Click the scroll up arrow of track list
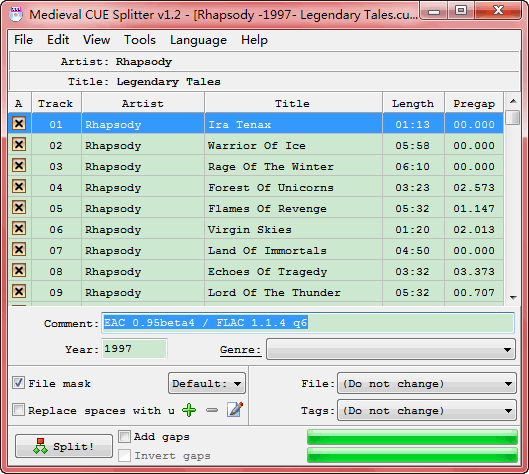Viewport: 529px width, 474px height. [x=513, y=101]
